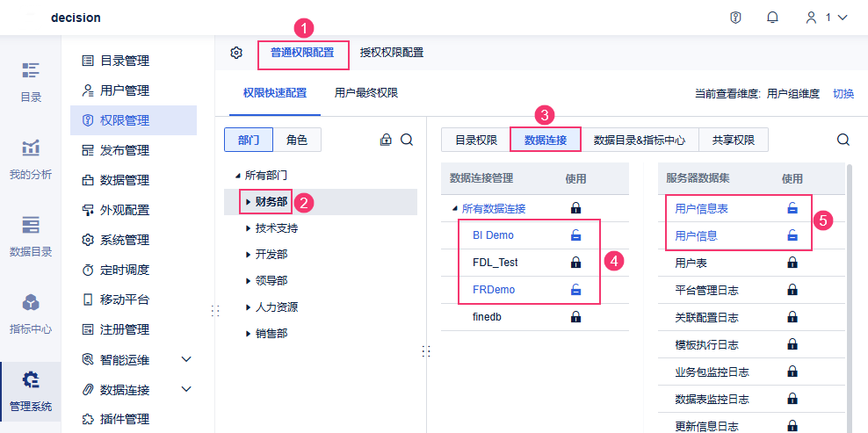
Task: Click the settings gear beside 普通权限配置
Action: pos(236,53)
